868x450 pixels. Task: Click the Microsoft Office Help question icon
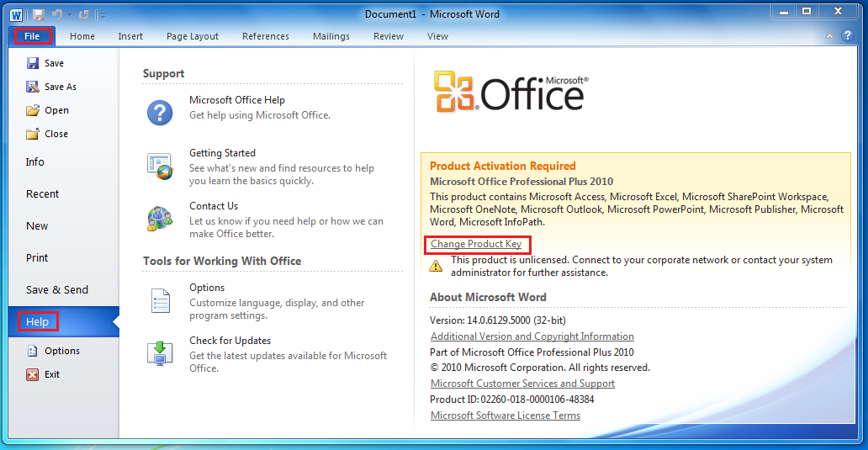(160, 113)
